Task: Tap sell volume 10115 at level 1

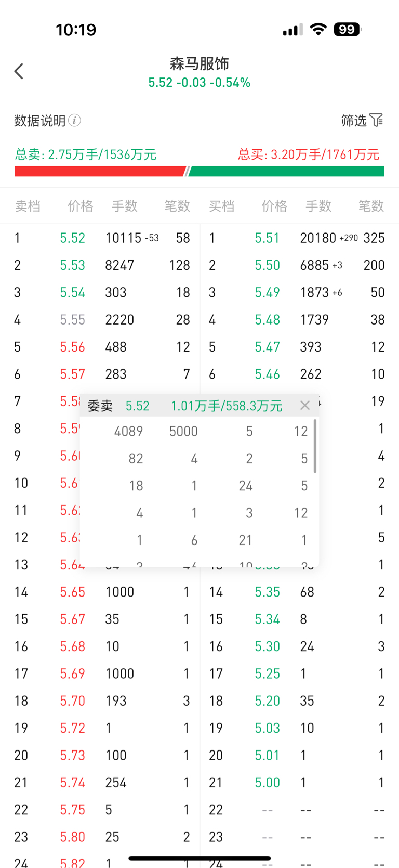Action: point(123,238)
